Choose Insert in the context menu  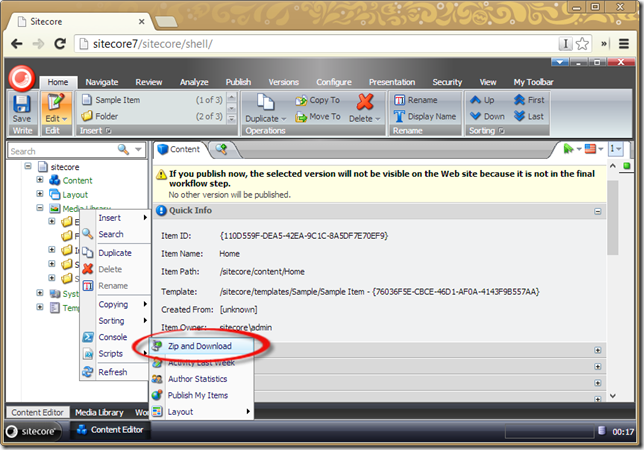pyautogui.click(x=115, y=218)
